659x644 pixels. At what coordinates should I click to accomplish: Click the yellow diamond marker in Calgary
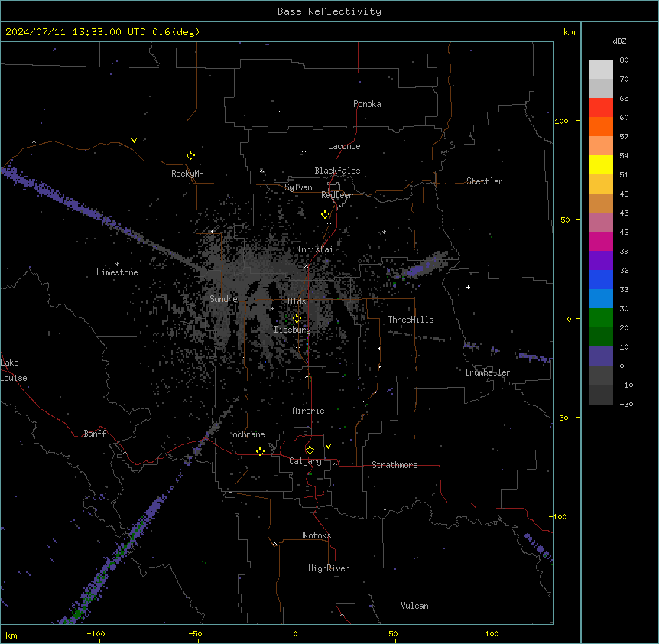310,450
